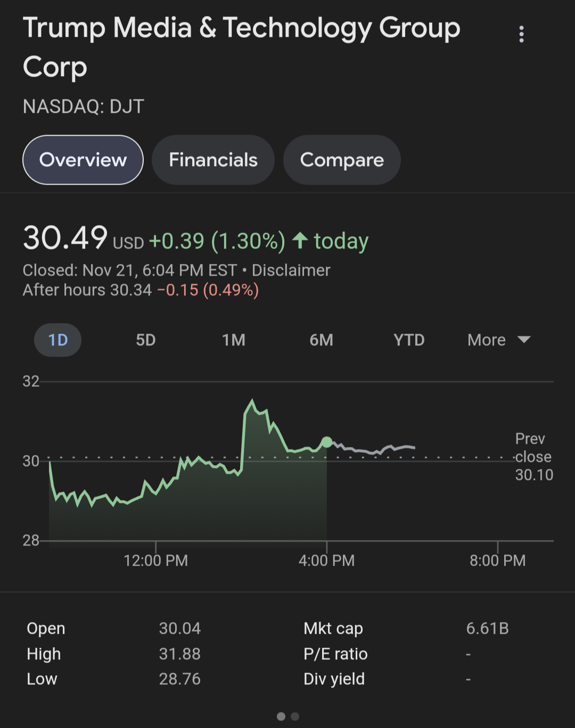The width and height of the screenshot is (575, 728).
Task: Switch to the Financials tab
Action: click(213, 160)
